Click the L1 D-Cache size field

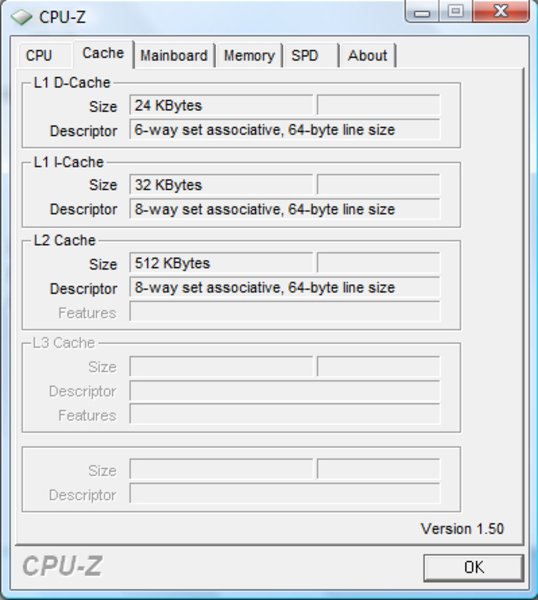click(x=221, y=105)
